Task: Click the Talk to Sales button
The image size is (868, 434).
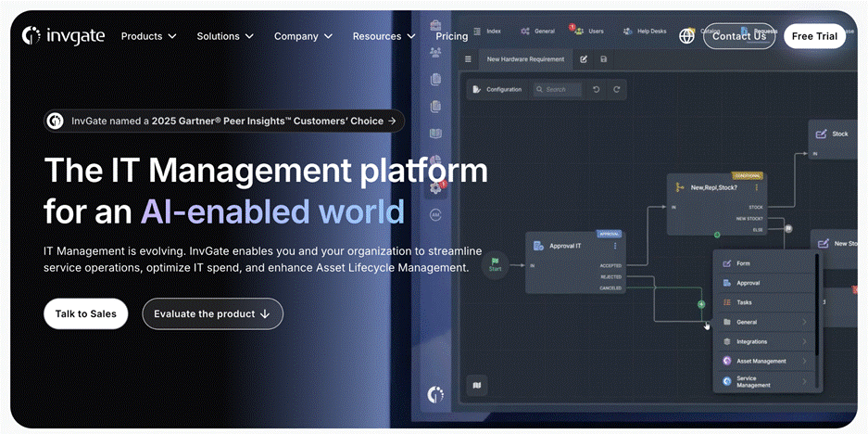Action: coord(86,313)
